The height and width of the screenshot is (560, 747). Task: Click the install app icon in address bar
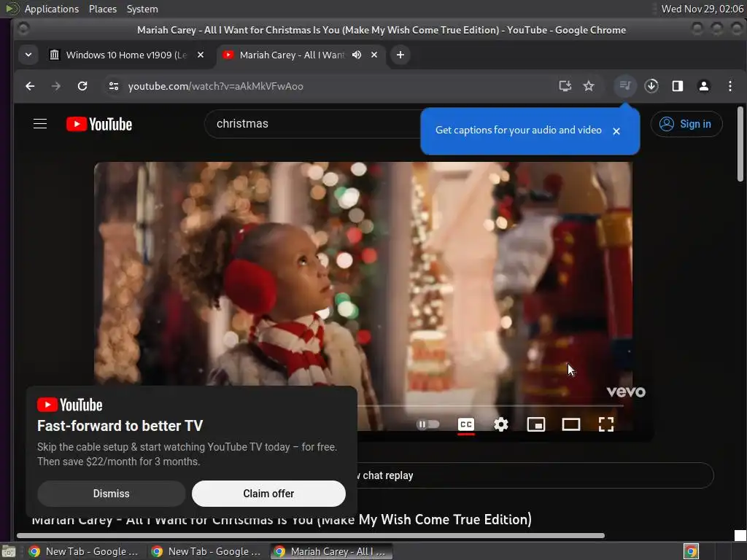(565, 86)
